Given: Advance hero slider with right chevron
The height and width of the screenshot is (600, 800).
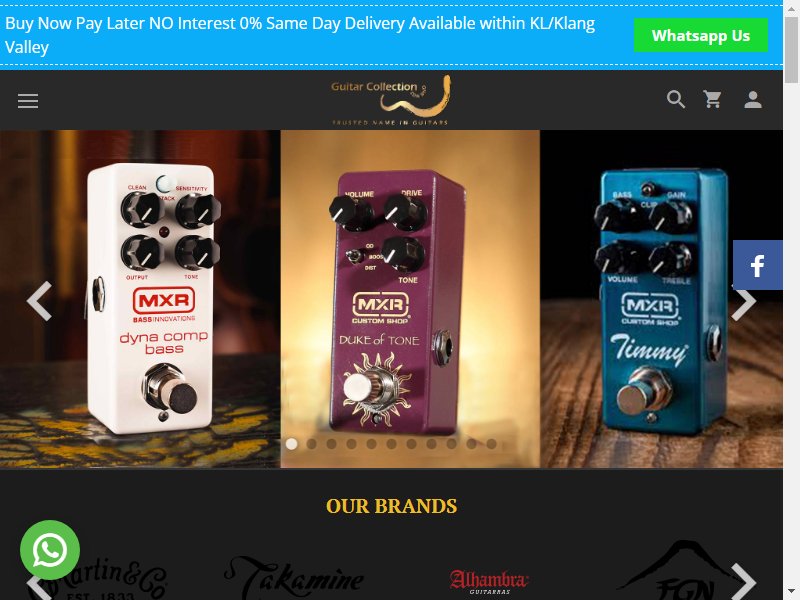Looking at the screenshot, I should 743,302.
